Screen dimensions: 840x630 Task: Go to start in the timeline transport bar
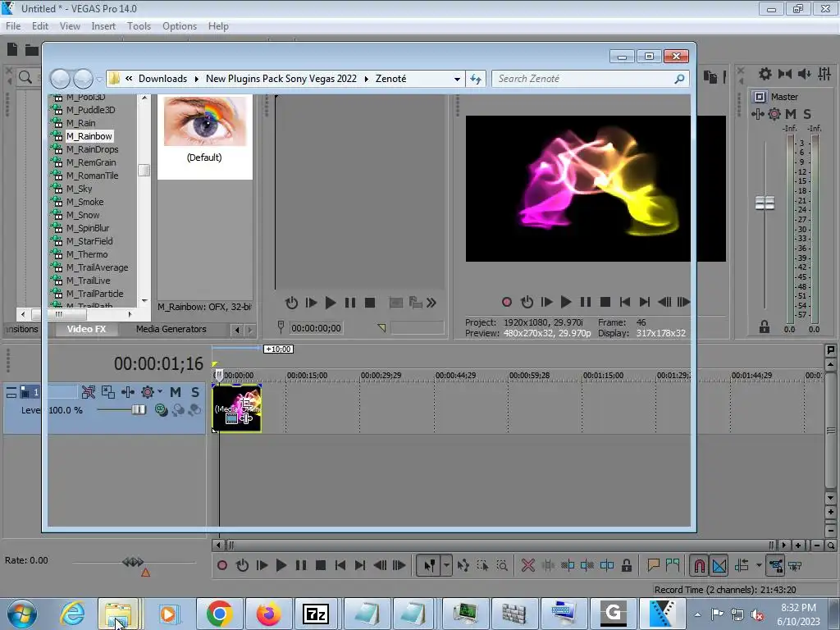[x=340, y=565]
